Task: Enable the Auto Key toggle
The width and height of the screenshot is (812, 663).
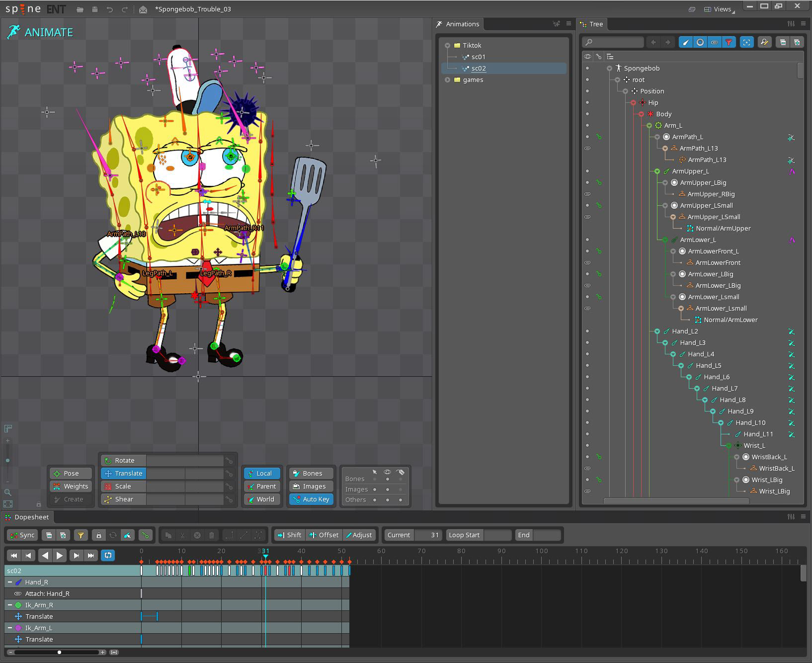Action: pos(311,499)
